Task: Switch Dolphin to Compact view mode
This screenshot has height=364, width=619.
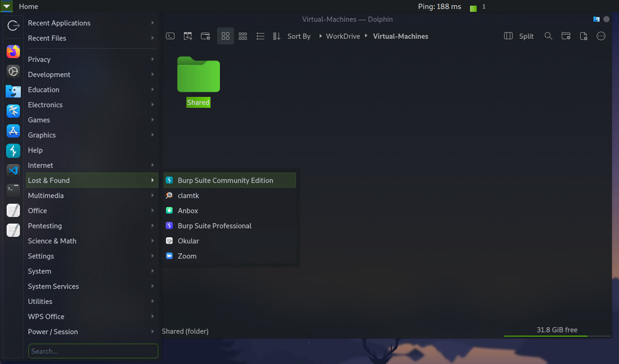Action: [243, 36]
